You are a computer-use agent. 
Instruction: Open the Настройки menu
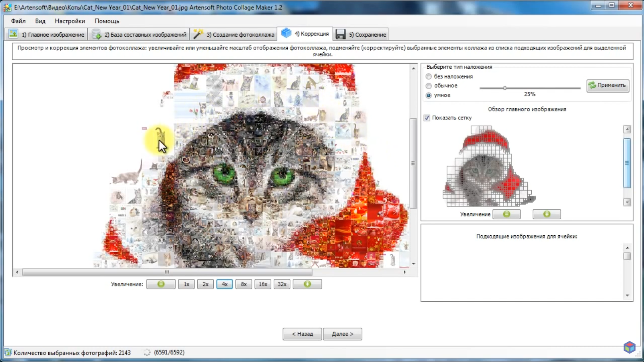point(70,21)
